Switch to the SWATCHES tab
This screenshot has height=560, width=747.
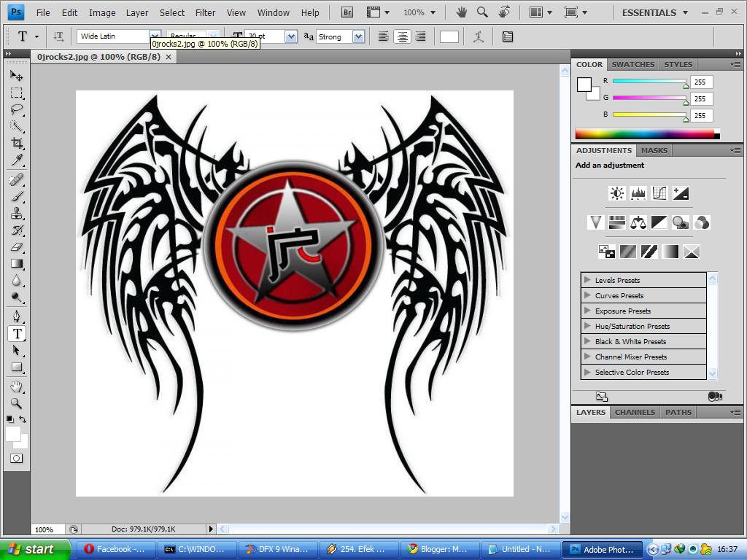pos(632,64)
